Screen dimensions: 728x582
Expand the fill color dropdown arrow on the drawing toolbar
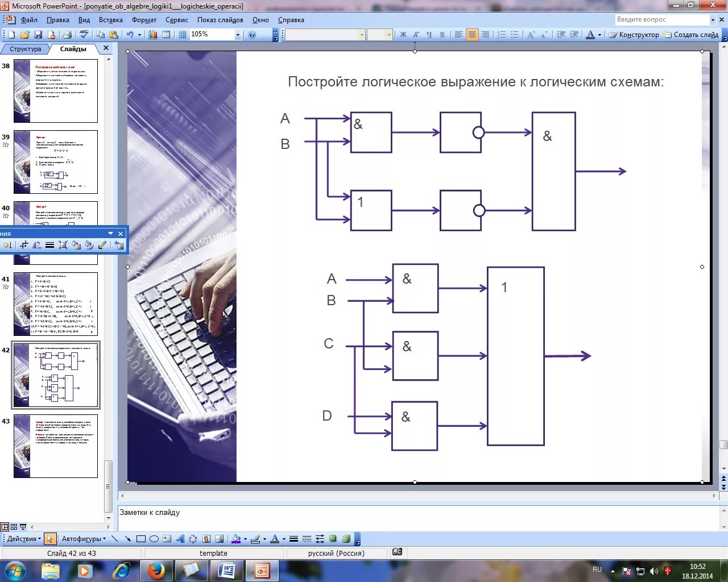pos(245,539)
